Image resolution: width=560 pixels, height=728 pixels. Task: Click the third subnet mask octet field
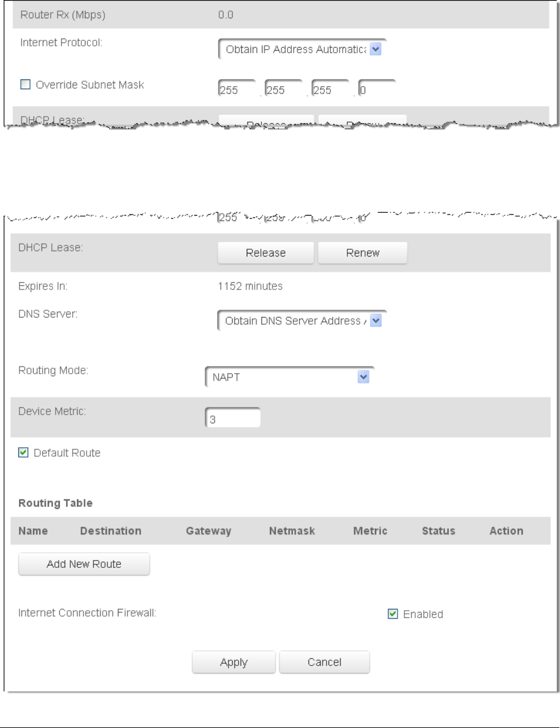(330, 88)
